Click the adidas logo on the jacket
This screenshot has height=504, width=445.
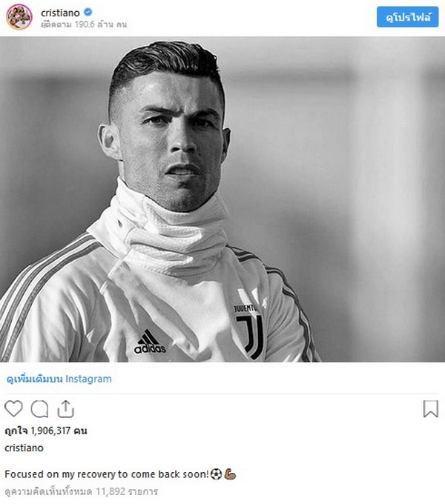point(150,342)
